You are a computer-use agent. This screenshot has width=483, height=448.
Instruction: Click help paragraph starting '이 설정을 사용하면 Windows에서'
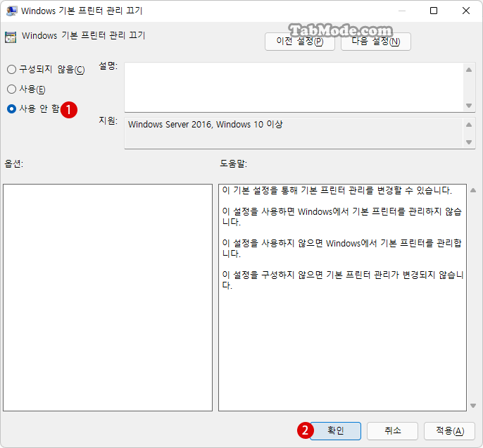342,217
